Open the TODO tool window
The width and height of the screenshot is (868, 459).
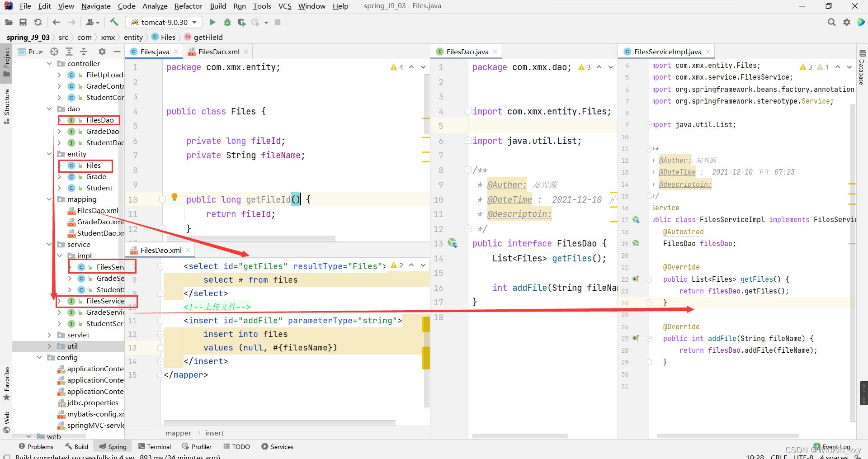(x=236, y=446)
